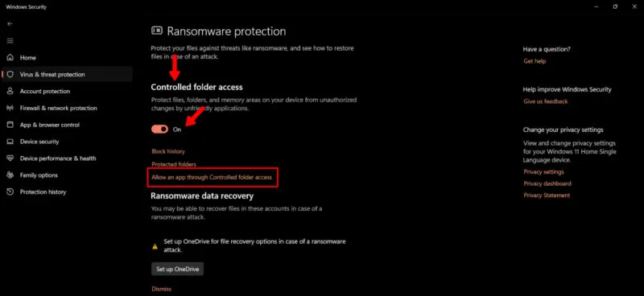Turn off the Controlled folder access toggle
644x296 pixels.
159,129
